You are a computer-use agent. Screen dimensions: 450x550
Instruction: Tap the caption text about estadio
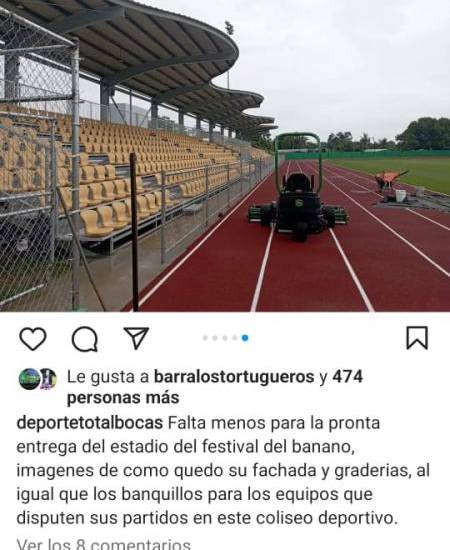coord(223,470)
